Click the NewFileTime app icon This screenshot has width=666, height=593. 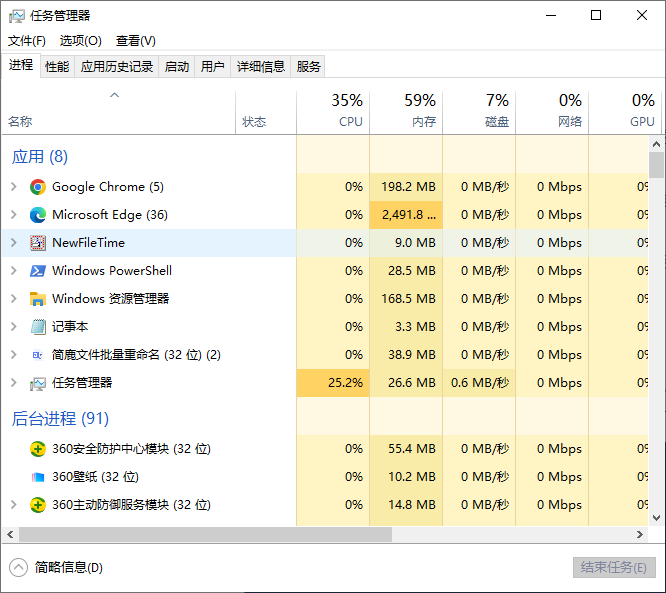pyautogui.click(x=38, y=243)
